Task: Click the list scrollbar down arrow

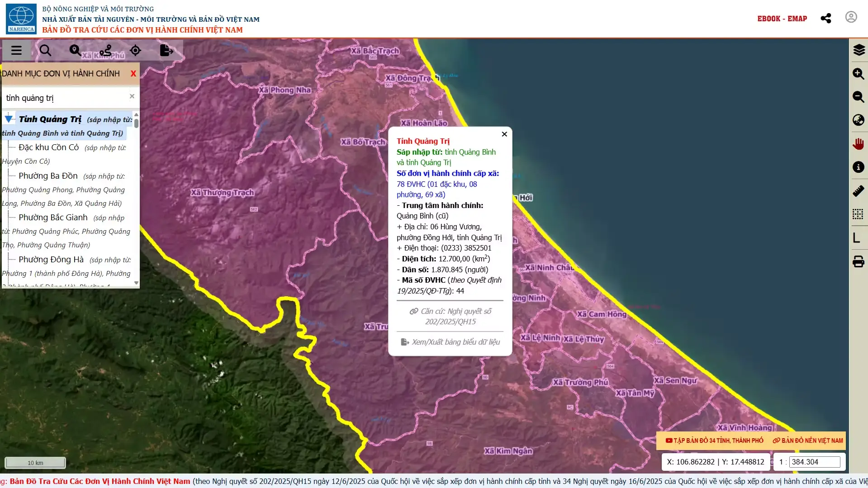Action: tap(136, 283)
